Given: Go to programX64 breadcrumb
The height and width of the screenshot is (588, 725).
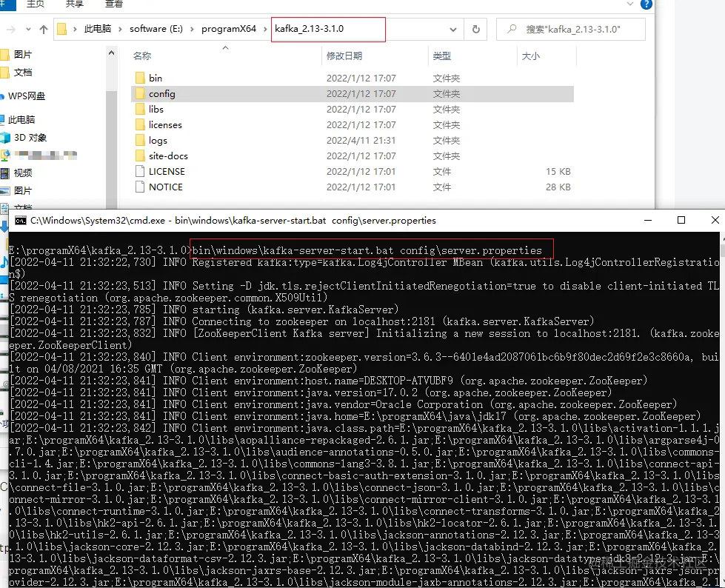Looking at the screenshot, I should click(x=228, y=29).
